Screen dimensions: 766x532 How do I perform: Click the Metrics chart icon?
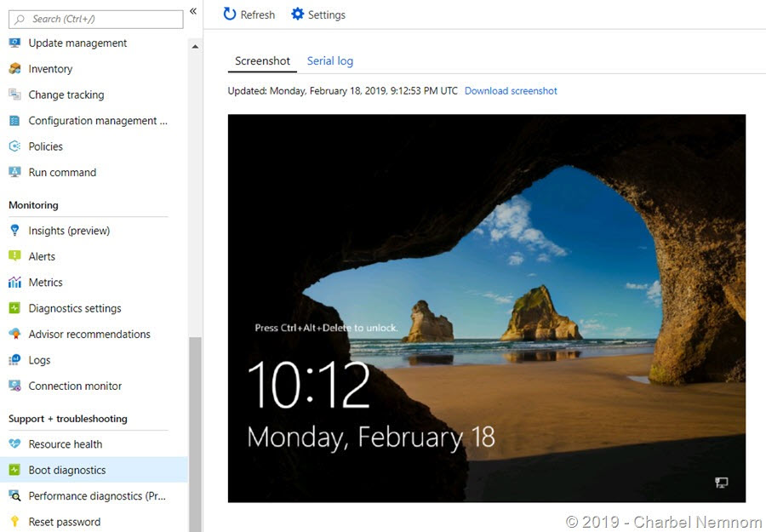[x=14, y=283]
